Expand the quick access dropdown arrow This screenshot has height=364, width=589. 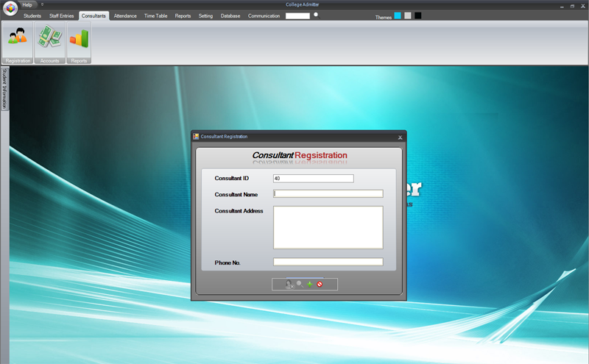click(42, 4)
